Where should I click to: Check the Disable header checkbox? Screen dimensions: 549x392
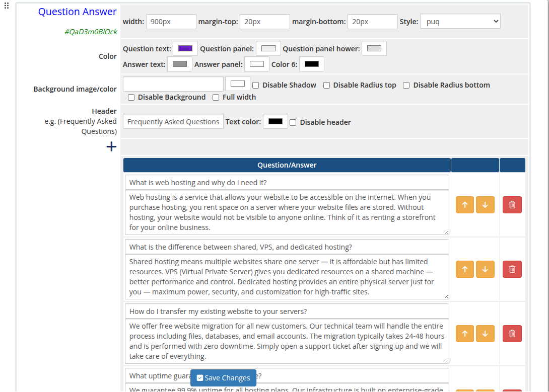point(293,122)
